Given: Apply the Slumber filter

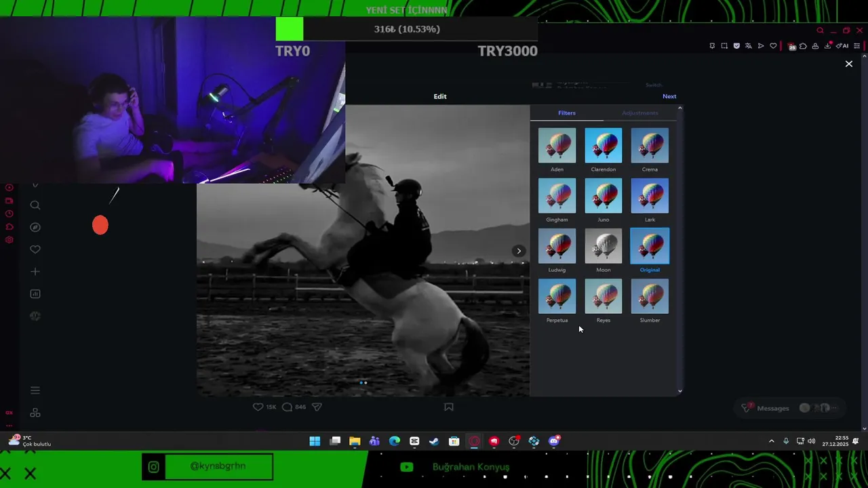Looking at the screenshot, I should point(650,296).
